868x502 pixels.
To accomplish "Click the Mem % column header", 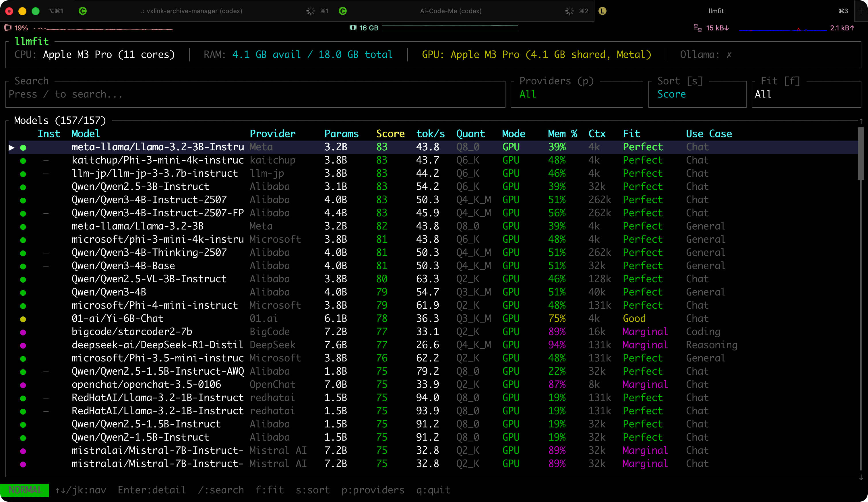I will pos(563,134).
